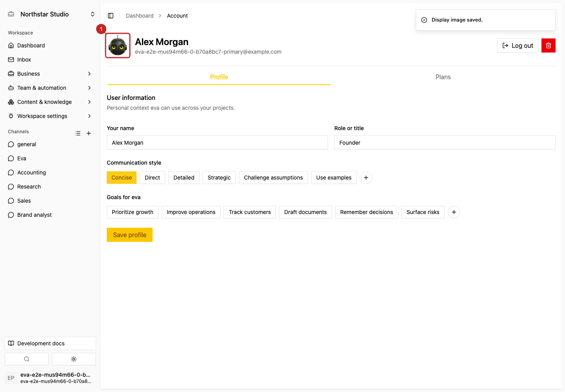
Task: Click the robot avatar display image
Action: pyautogui.click(x=118, y=45)
